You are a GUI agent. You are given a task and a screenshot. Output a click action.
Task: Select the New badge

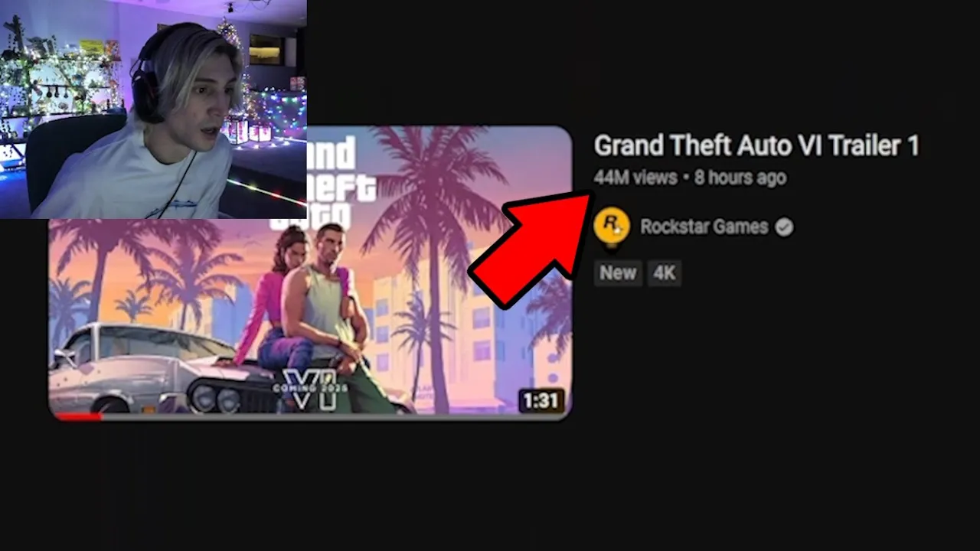point(618,273)
